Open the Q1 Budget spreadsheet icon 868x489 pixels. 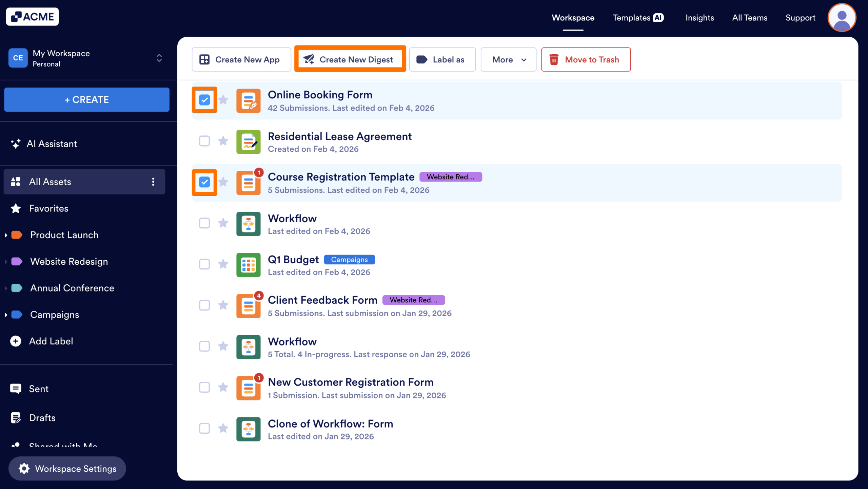tap(248, 265)
